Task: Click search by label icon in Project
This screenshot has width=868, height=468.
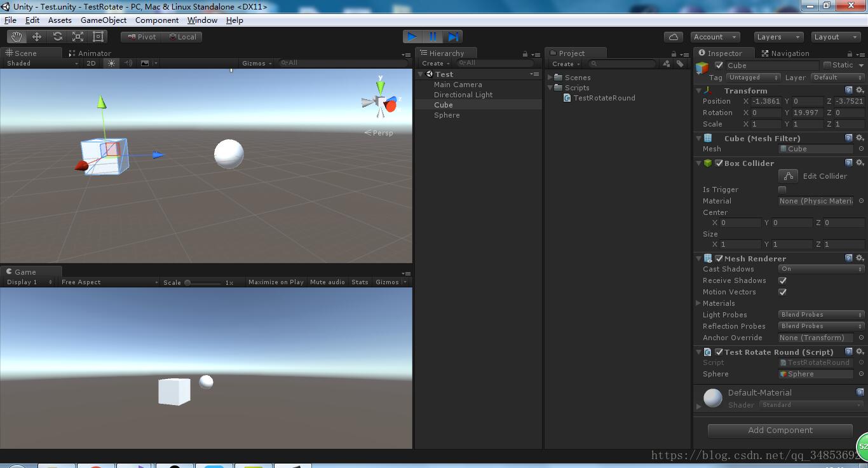Action: [680, 64]
